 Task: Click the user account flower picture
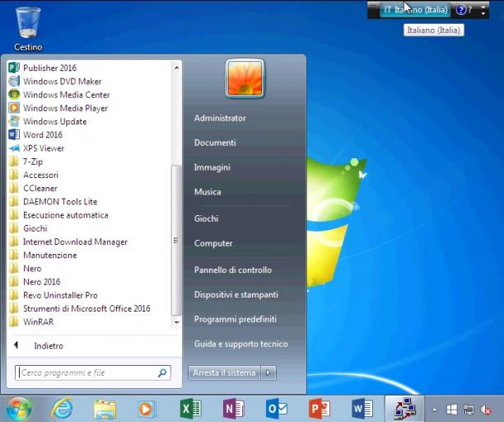pyautogui.click(x=245, y=78)
